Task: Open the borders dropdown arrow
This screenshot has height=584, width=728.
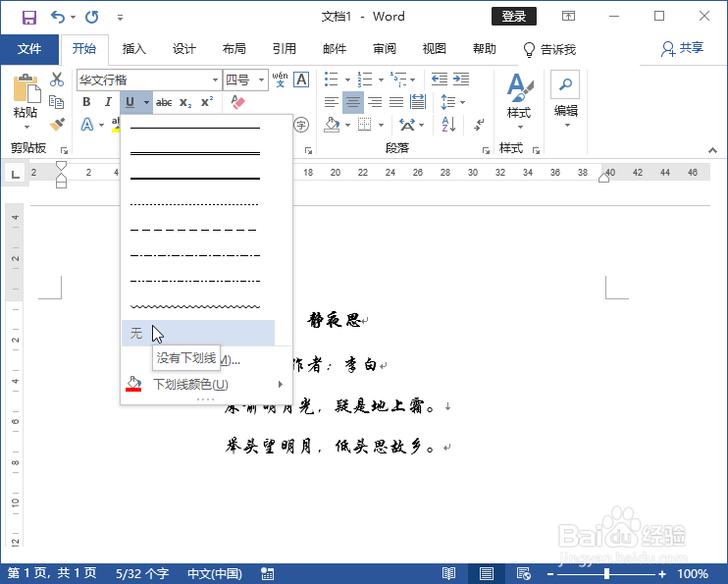Action: click(382, 125)
